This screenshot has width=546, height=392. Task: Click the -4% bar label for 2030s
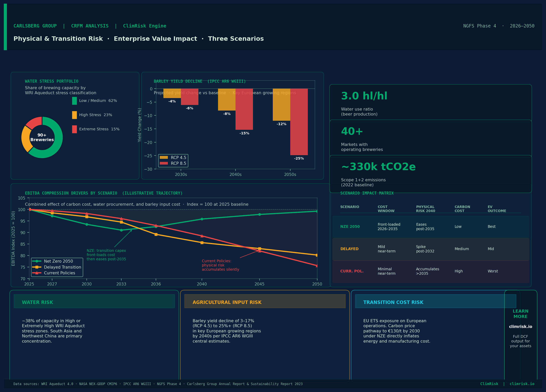click(172, 101)
